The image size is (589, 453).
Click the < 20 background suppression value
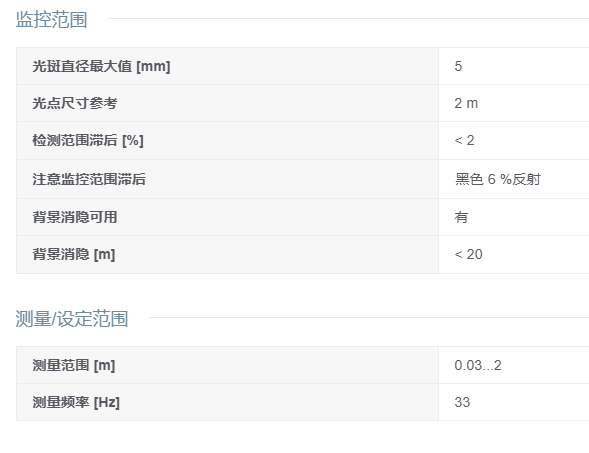coord(468,254)
